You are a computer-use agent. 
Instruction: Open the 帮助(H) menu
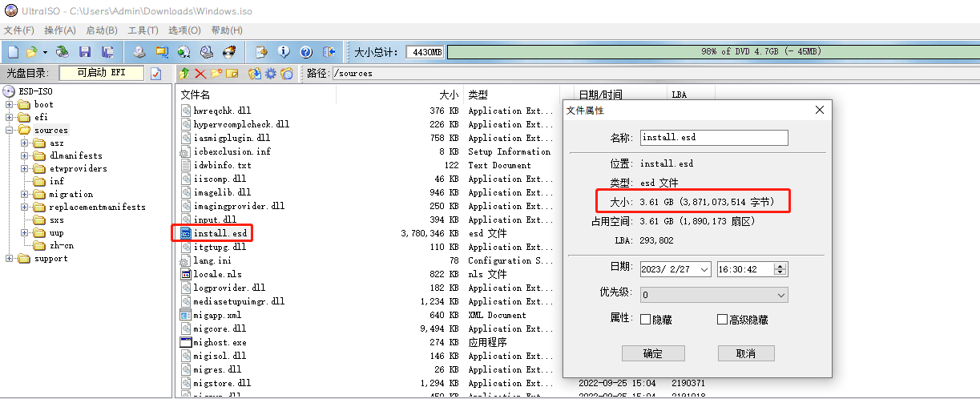[x=227, y=30]
